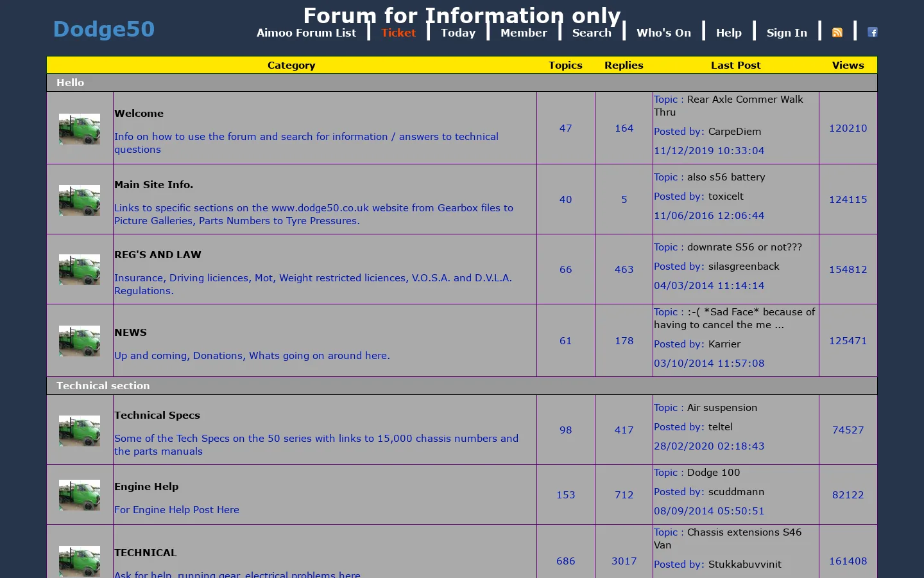
Task: Open topic also s56 battery
Action: click(726, 177)
